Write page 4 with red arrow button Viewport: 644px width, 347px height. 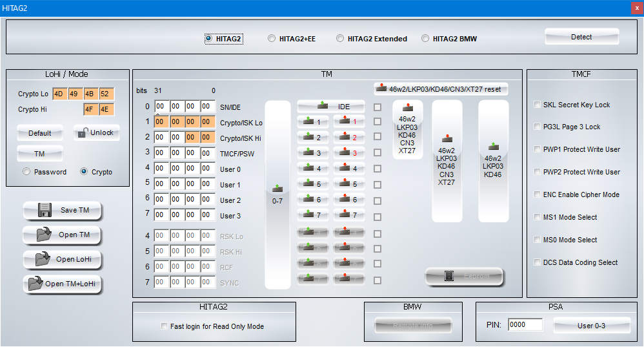point(348,169)
